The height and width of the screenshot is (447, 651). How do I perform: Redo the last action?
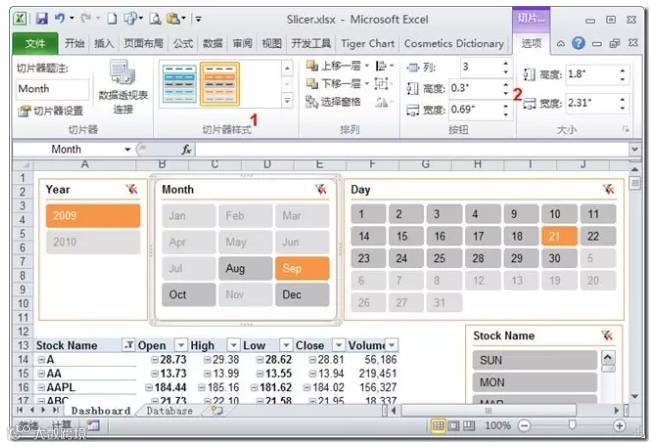[86, 19]
